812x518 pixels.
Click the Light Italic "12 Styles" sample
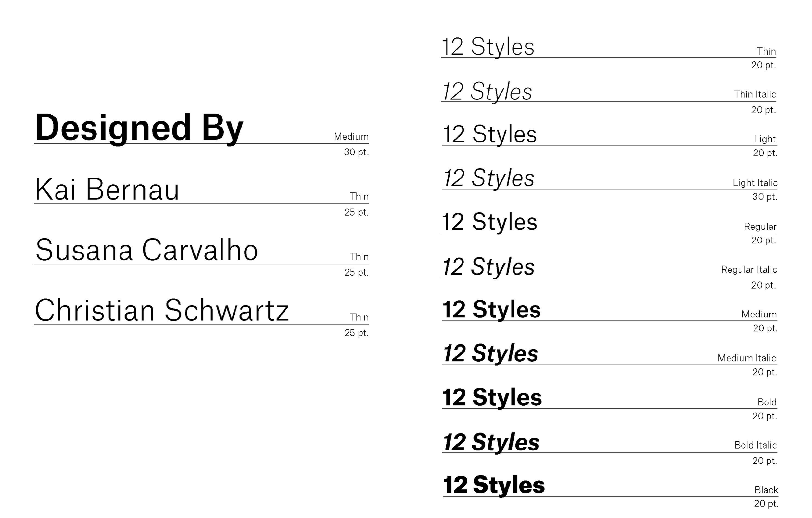click(x=489, y=179)
